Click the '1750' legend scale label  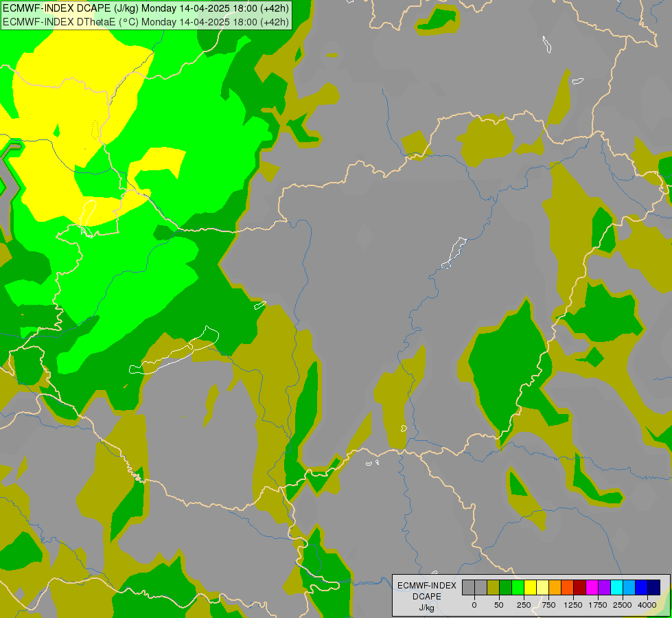pos(597,605)
